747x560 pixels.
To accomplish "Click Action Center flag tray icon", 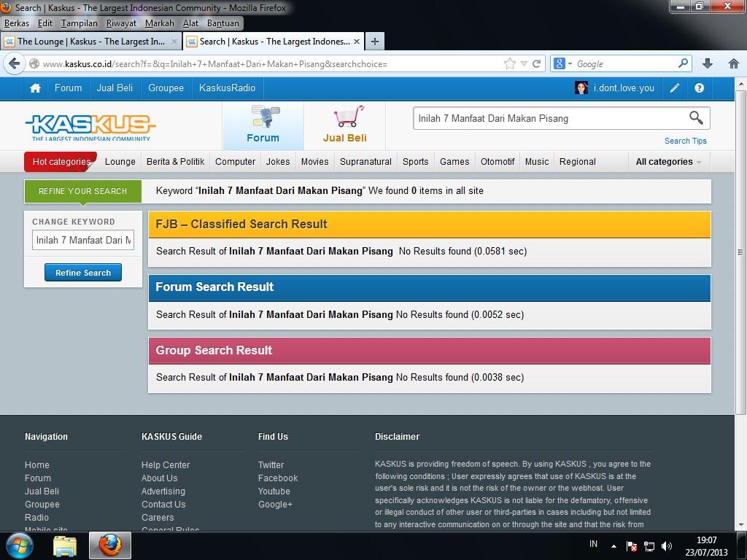I will pyautogui.click(x=631, y=546).
